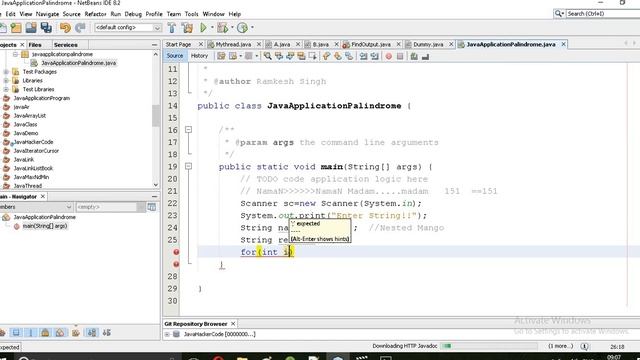Open the Debug menu
The height and width of the screenshot is (360, 640).
133,14
